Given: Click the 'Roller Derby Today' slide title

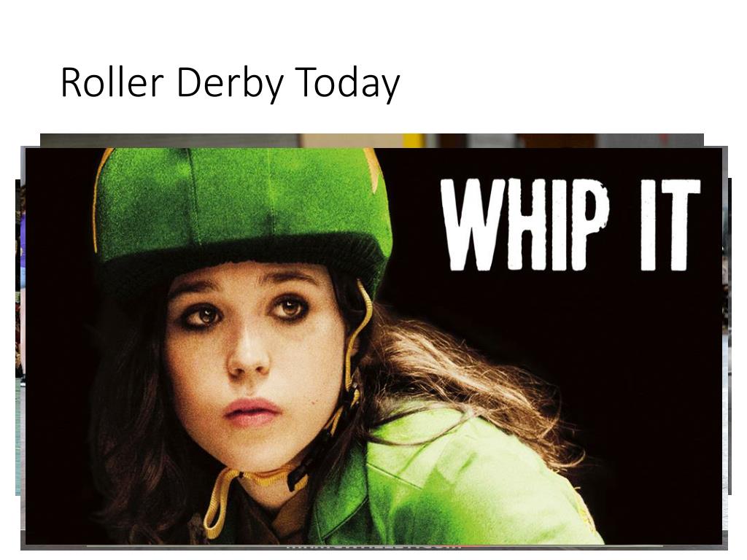Looking at the screenshot, I should tap(230, 84).
